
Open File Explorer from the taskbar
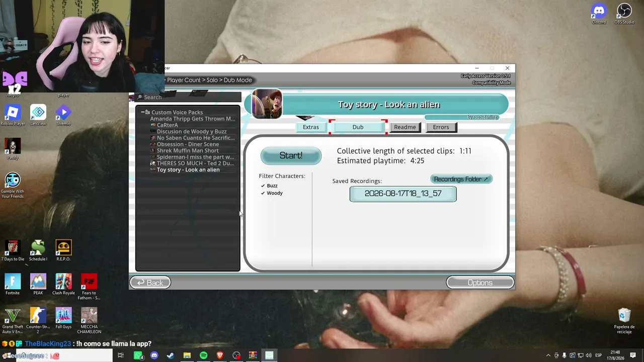(187, 355)
